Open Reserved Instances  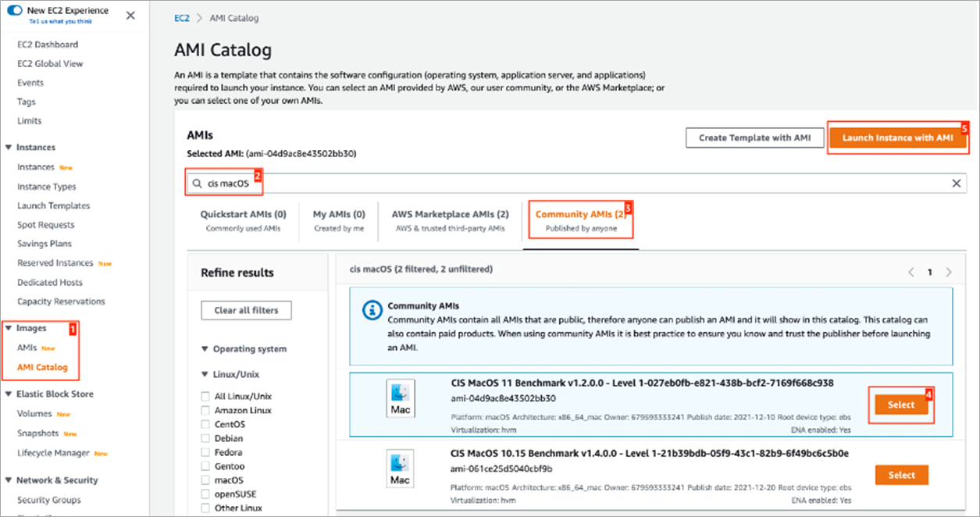pos(55,263)
